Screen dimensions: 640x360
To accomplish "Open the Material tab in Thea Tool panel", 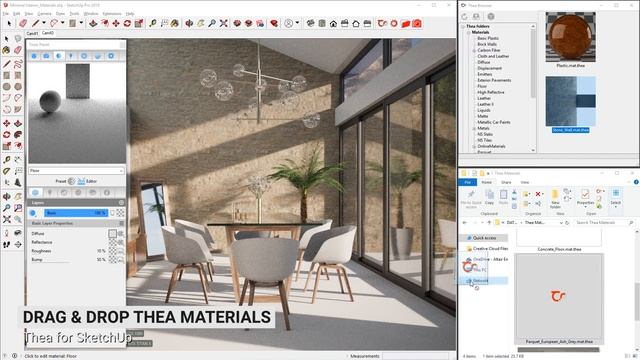I will (58, 56).
